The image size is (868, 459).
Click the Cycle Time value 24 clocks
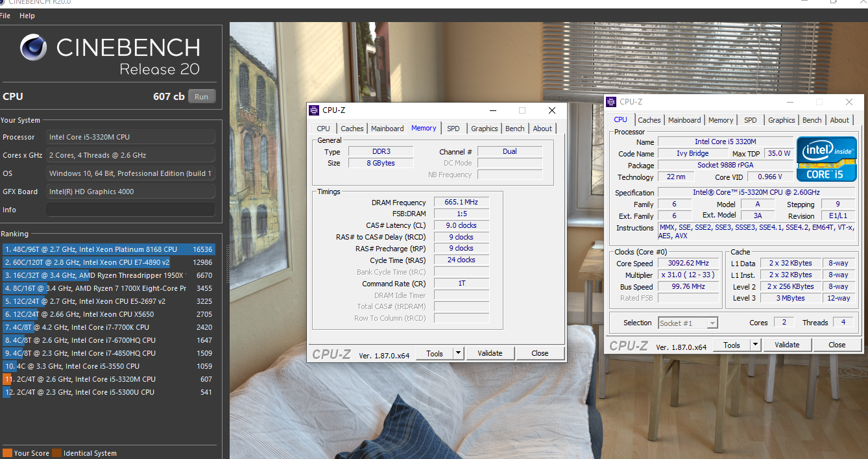point(461,260)
